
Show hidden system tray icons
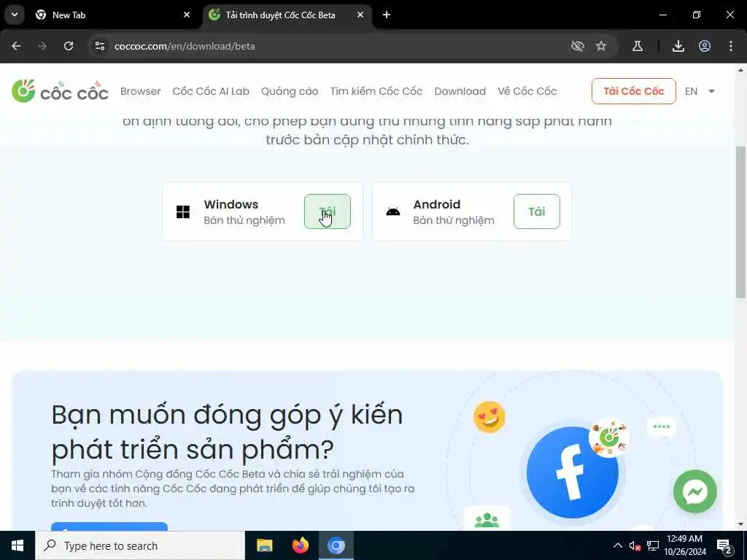617,545
